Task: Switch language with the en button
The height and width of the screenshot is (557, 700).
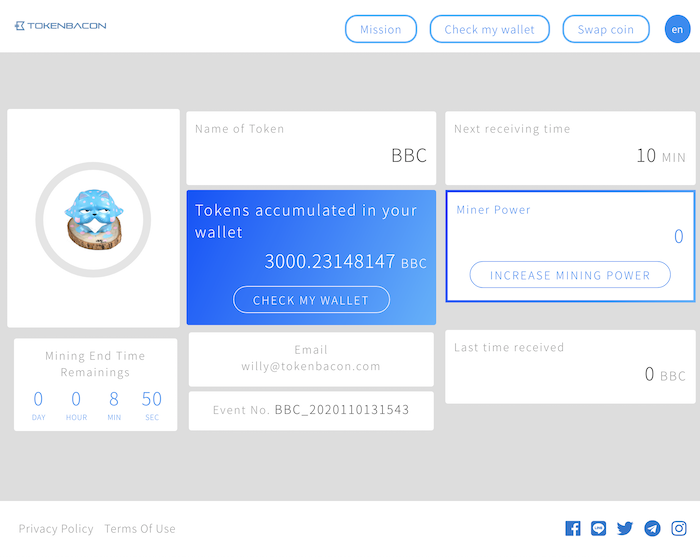Action: 677,29
